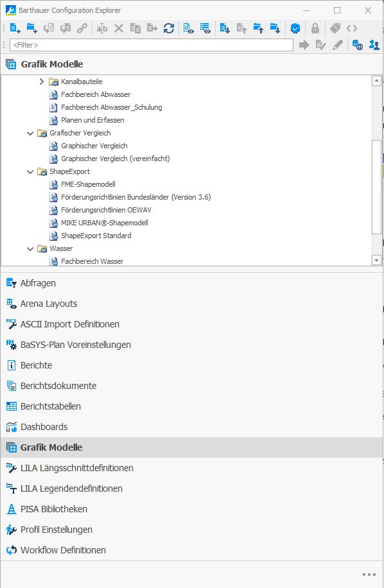
Task: Open the code view using the <> icon
Action: [351, 28]
